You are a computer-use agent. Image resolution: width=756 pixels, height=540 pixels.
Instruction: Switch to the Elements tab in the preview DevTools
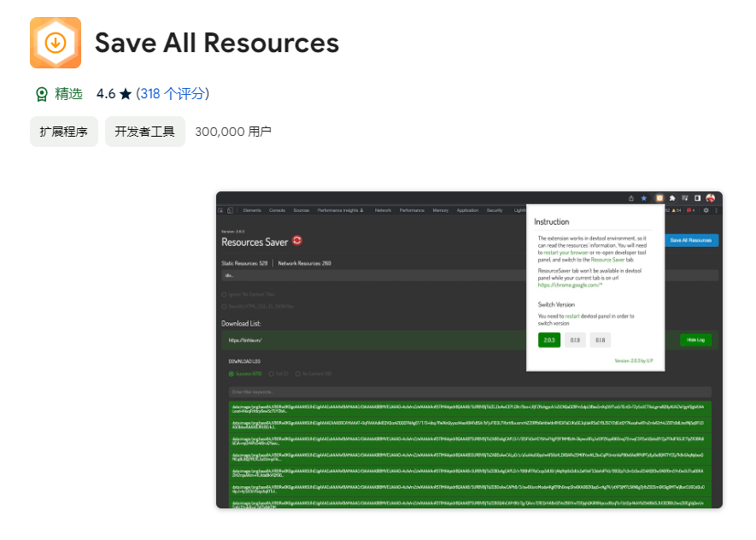(252, 211)
